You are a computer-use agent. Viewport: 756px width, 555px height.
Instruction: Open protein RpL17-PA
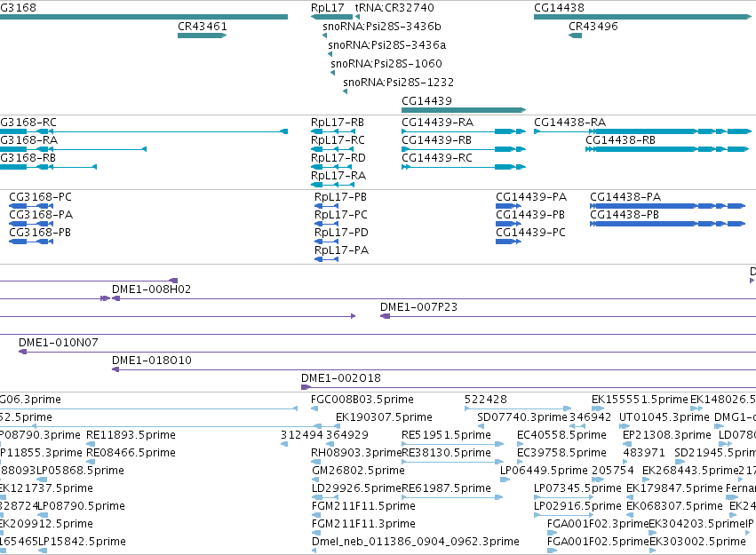coord(341,250)
